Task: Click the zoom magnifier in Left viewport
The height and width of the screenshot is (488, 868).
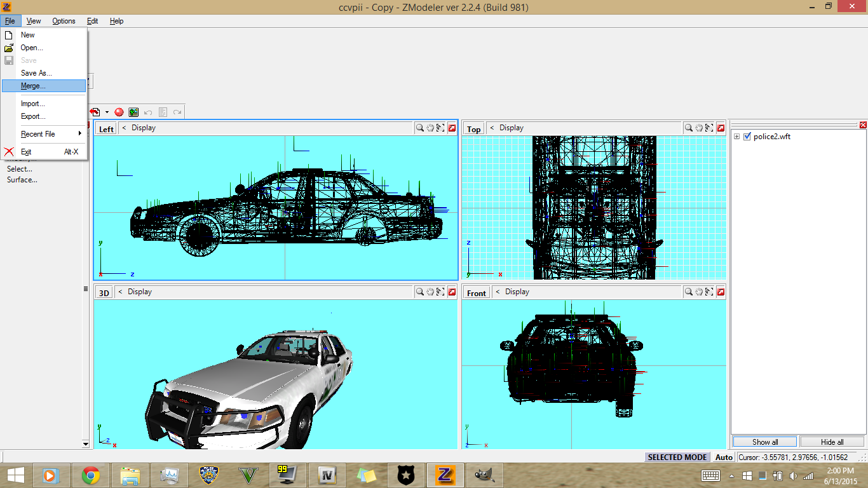Action: [420, 128]
